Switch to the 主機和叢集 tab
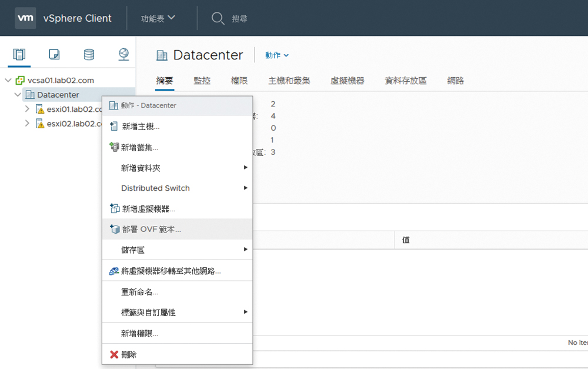This screenshot has height=369, width=588. 289,80
